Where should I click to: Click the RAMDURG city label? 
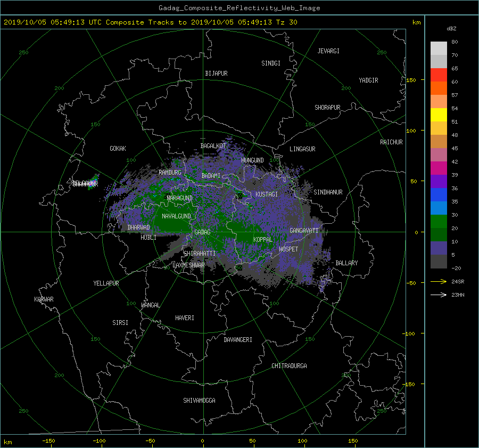click(x=170, y=173)
